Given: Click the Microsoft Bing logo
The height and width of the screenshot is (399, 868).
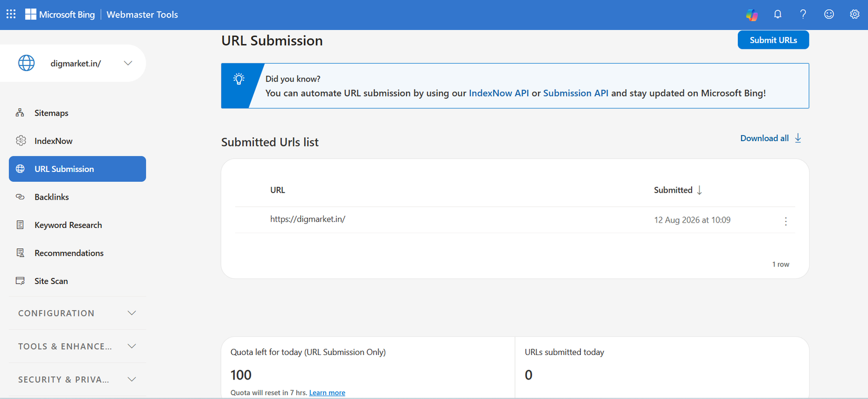Looking at the screenshot, I should [x=60, y=15].
